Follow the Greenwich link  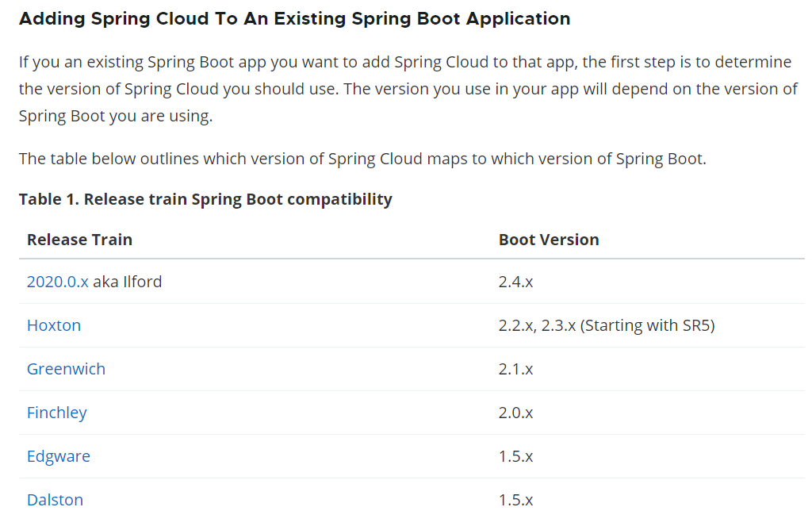[67, 369]
